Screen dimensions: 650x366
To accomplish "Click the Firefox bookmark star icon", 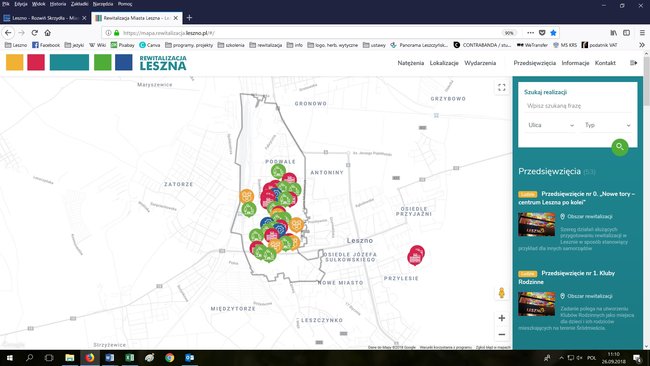I will (553, 33).
